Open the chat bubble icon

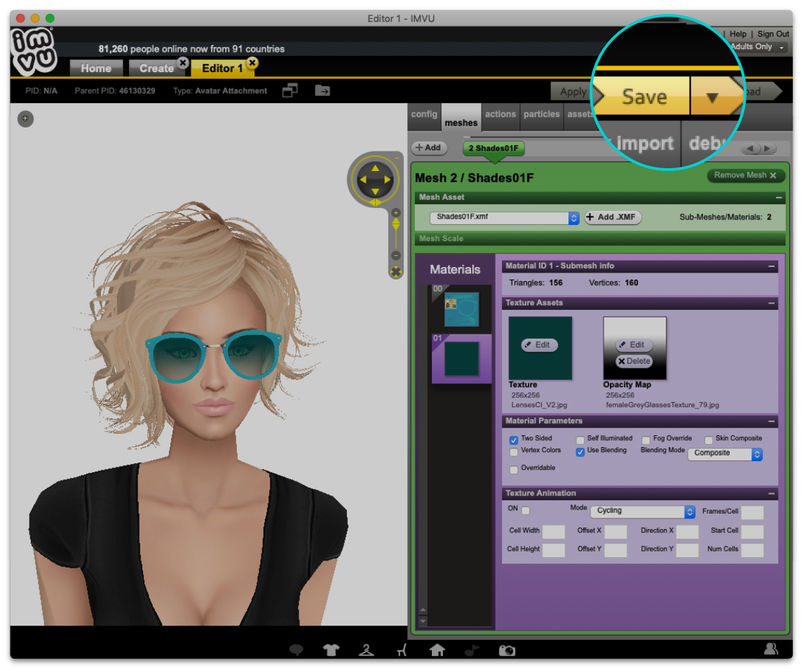coord(297,650)
